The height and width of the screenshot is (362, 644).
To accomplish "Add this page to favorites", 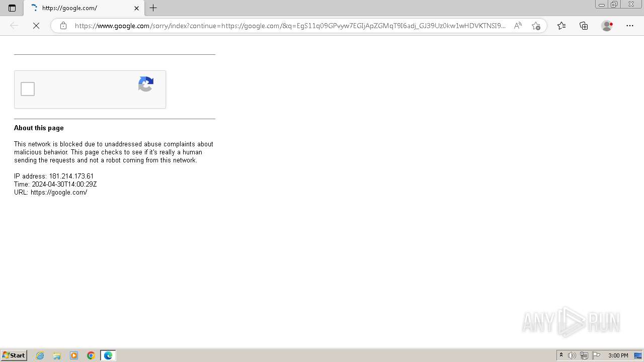I will coord(536,26).
